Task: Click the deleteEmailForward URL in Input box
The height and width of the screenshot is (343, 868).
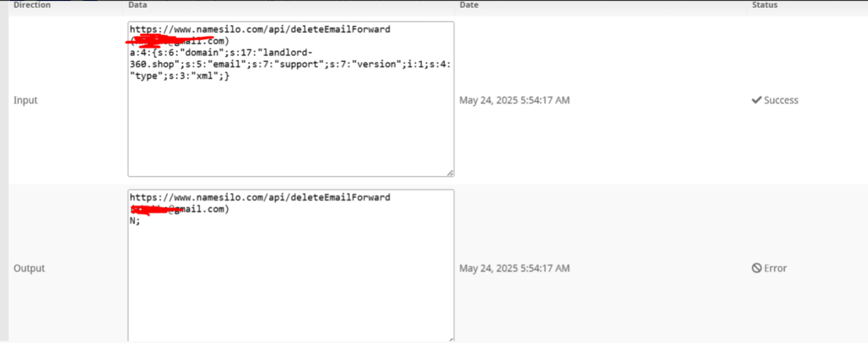Action: click(260, 29)
